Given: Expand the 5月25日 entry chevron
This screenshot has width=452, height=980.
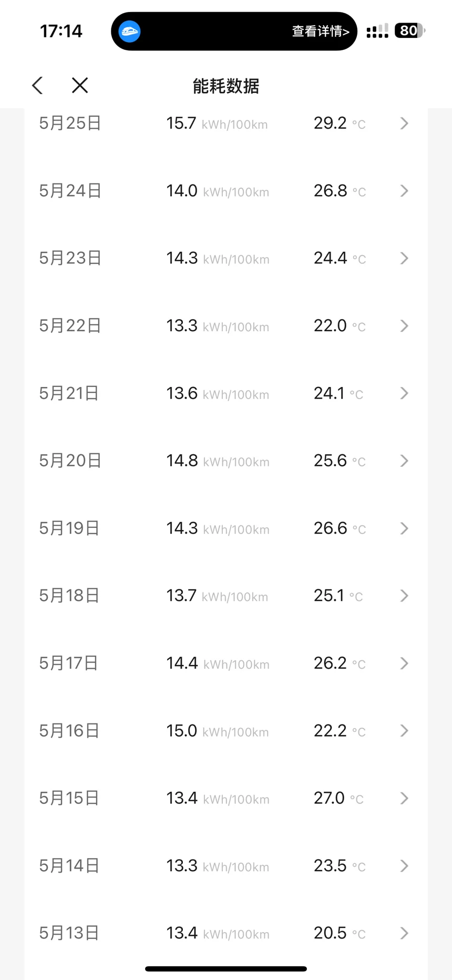Looking at the screenshot, I should (x=404, y=124).
